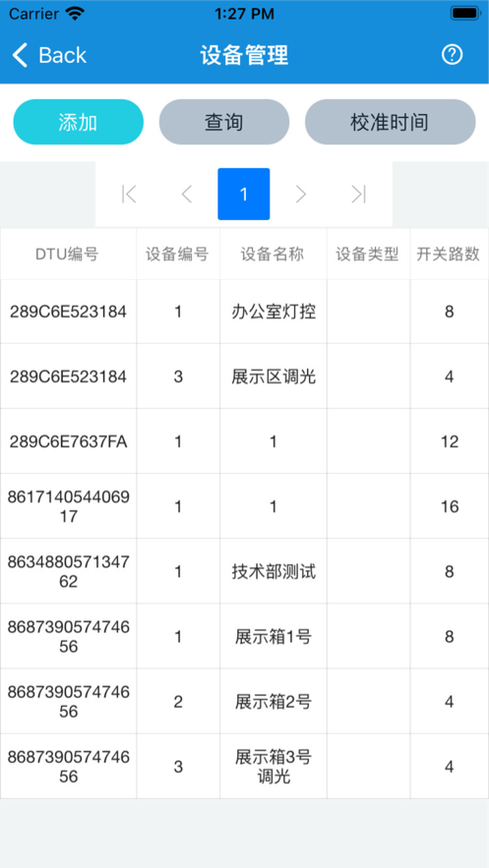Open the 展示区调光 device entry
This screenshot has height=868, width=489.
(x=244, y=376)
